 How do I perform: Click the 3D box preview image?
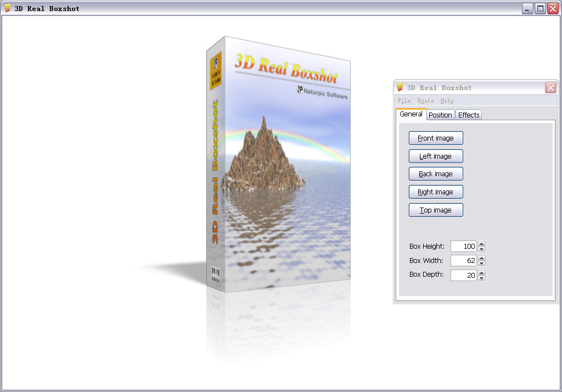point(278,164)
